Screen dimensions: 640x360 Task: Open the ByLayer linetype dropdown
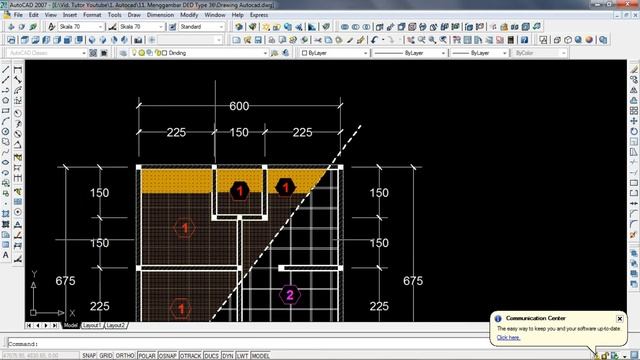pyautogui.click(x=443, y=53)
